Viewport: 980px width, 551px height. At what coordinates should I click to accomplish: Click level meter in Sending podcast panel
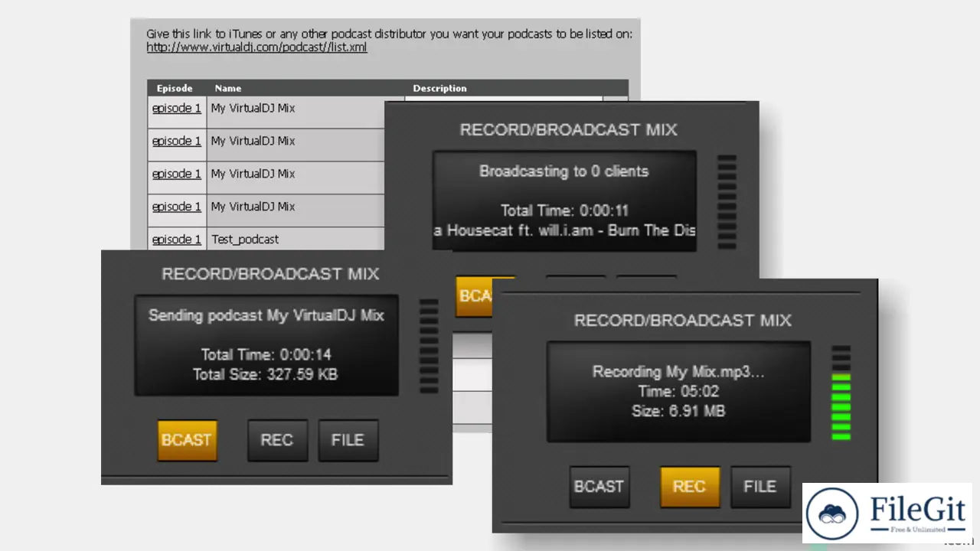click(429, 347)
